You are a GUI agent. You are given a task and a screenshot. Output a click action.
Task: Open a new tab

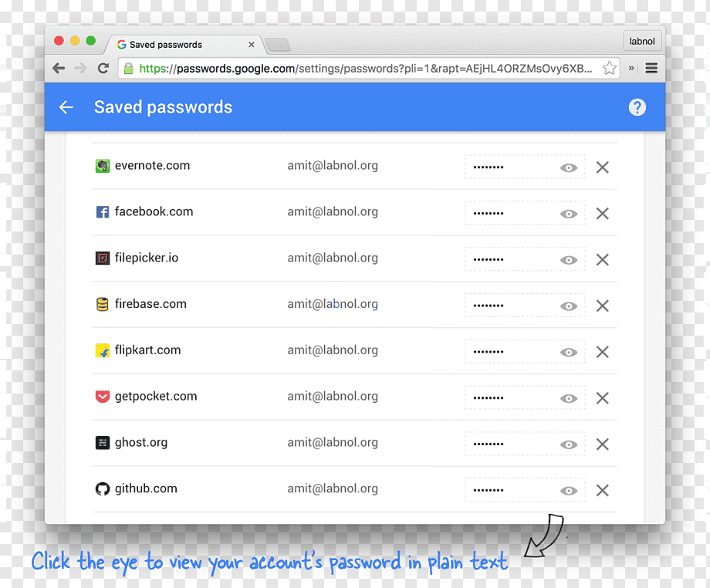click(x=278, y=45)
